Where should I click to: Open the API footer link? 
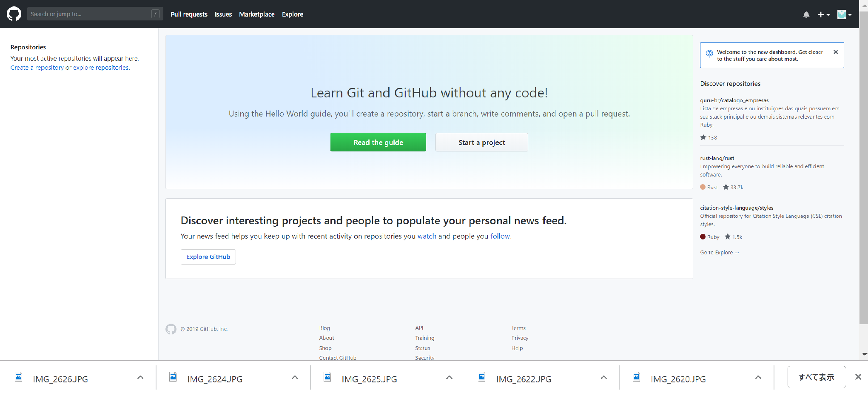point(419,328)
